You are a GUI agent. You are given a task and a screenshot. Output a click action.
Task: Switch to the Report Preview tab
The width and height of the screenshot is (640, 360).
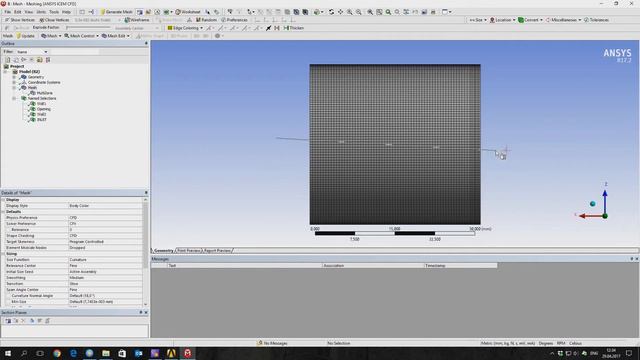coord(218,251)
